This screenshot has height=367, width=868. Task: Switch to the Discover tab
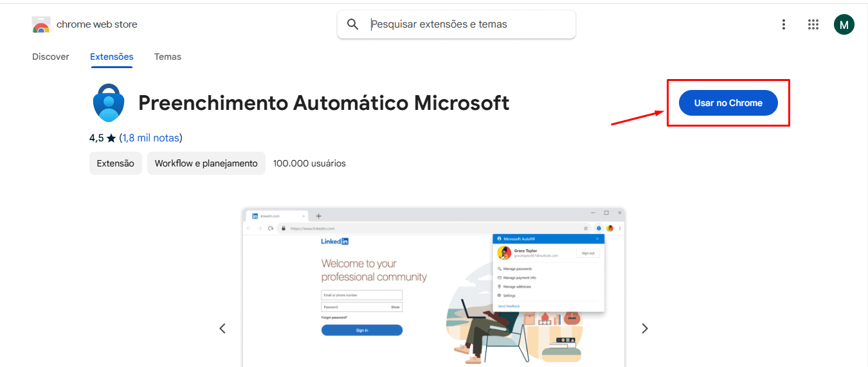[x=51, y=57]
